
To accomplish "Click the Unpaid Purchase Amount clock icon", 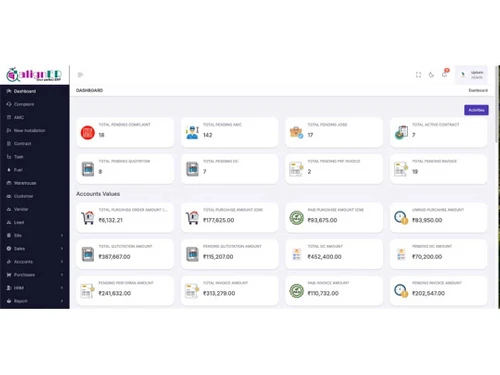I will coord(401,218).
